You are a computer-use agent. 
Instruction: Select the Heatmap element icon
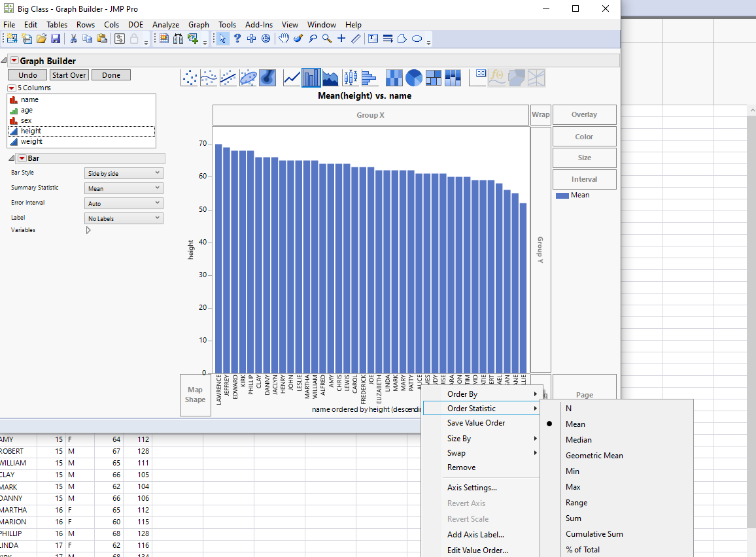pyautogui.click(x=394, y=78)
